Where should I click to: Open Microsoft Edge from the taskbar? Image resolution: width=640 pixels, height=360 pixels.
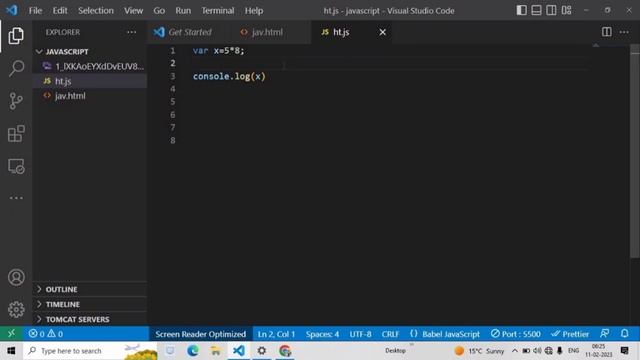(193, 351)
